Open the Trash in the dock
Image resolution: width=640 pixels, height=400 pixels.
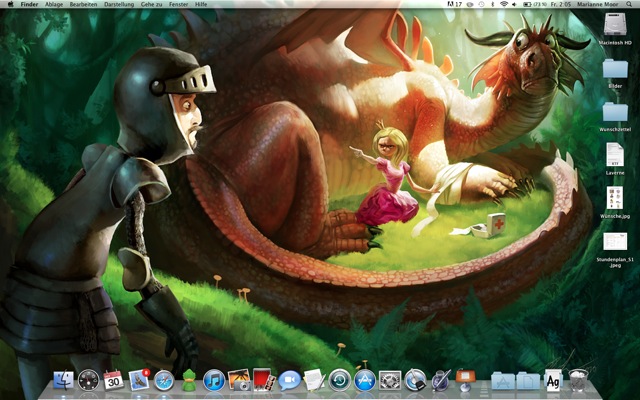tap(579, 381)
